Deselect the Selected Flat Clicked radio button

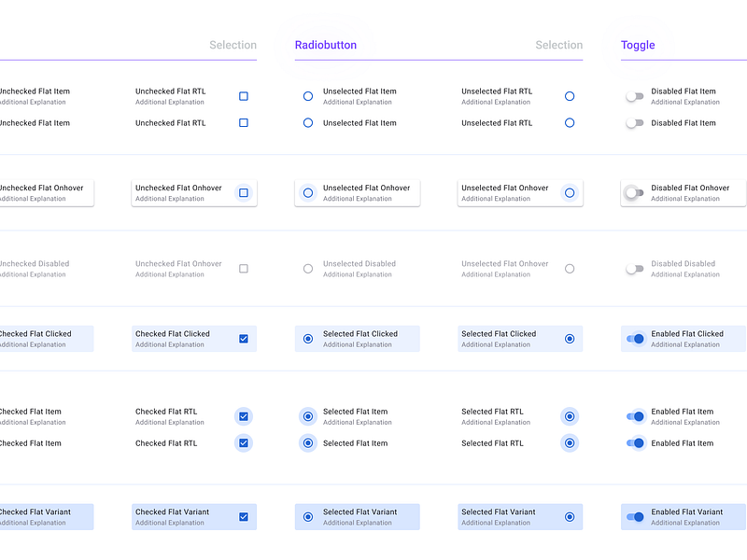[307, 339]
